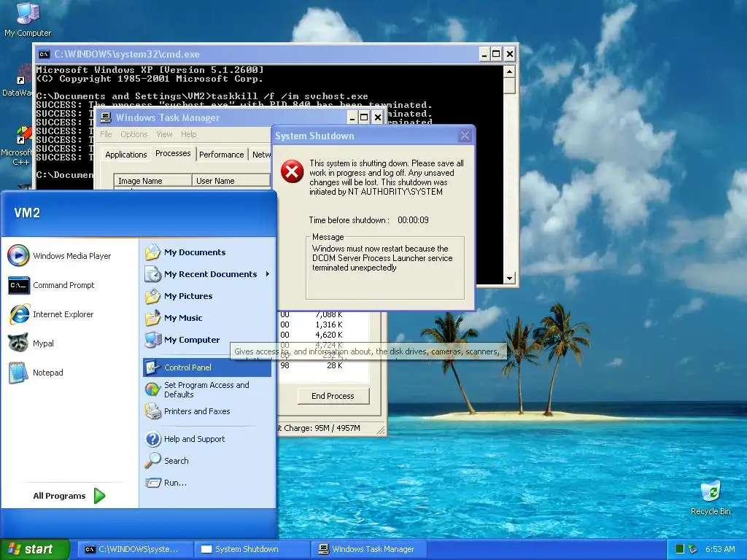This screenshot has height=560, width=747.
Task: Minimize the cmd.exe window
Action: pos(484,54)
